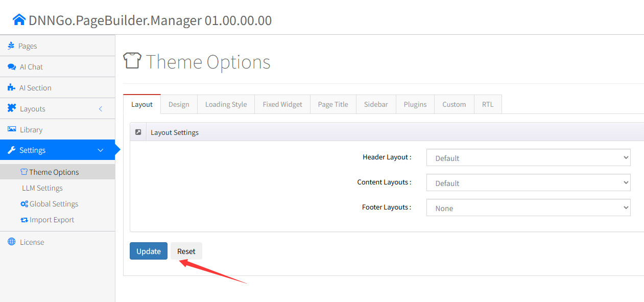Open the Fixed Widget tab
The width and height of the screenshot is (644, 302).
click(282, 104)
